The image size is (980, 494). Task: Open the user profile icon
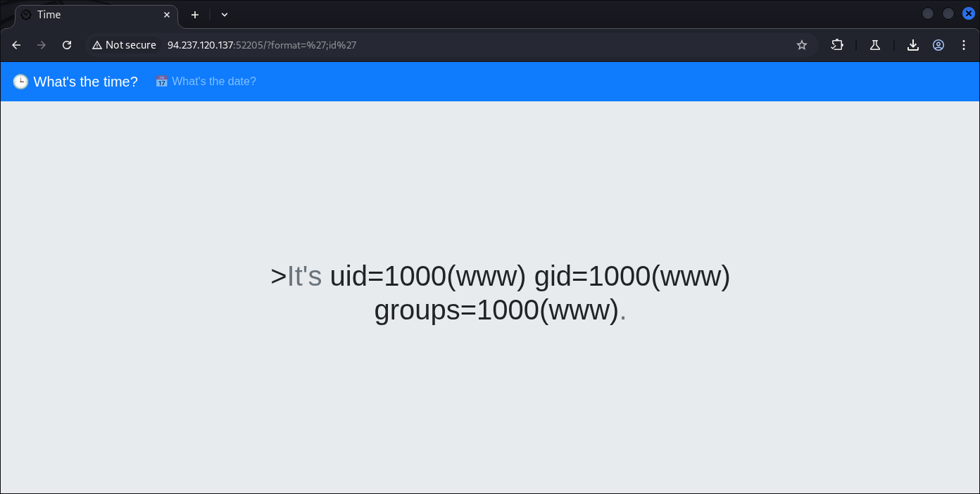[938, 45]
